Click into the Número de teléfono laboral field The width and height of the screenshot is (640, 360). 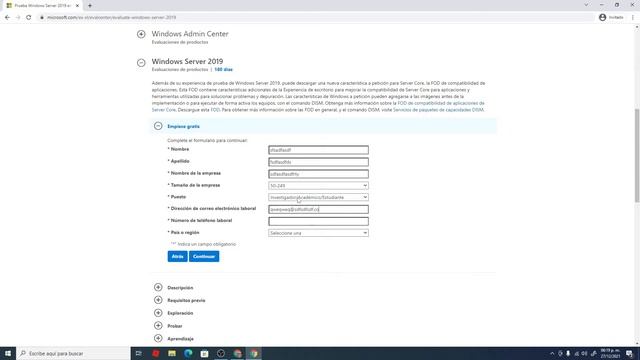coord(318,221)
